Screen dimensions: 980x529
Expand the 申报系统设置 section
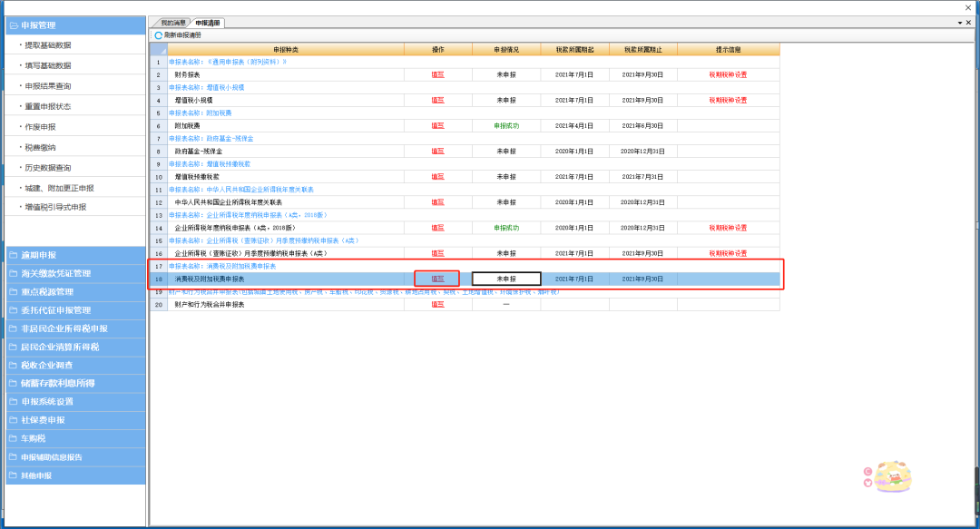tap(75, 401)
